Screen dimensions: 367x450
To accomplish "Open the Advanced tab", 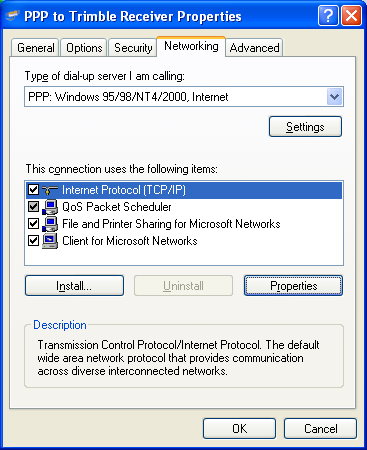I will [254, 48].
